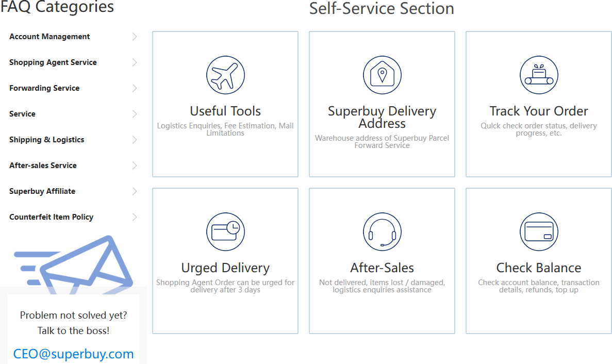Expand After-sales Service chevron arrow
This screenshot has width=612, height=364.
tap(135, 166)
